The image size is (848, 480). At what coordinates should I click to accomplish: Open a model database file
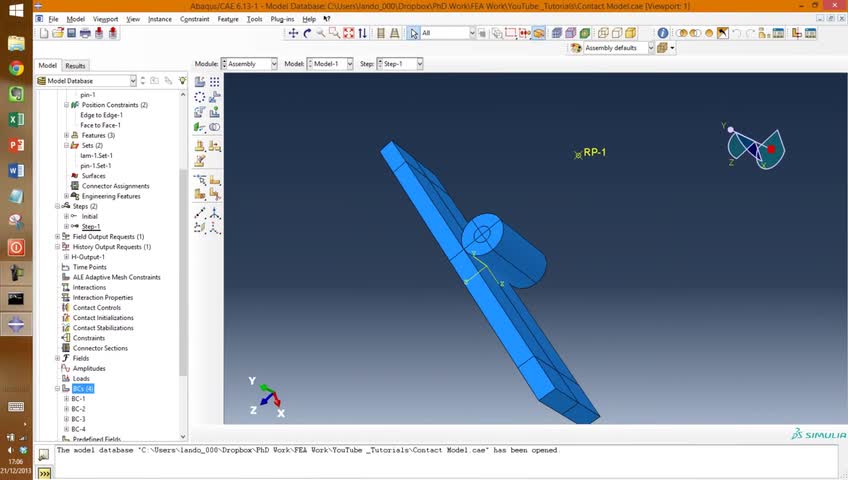(x=58, y=33)
